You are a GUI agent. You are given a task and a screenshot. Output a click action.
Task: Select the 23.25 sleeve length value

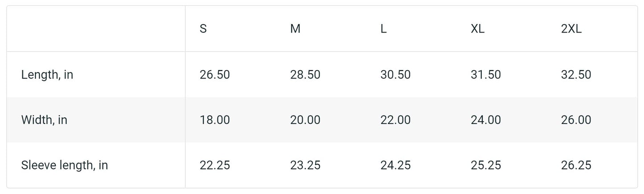pos(305,165)
